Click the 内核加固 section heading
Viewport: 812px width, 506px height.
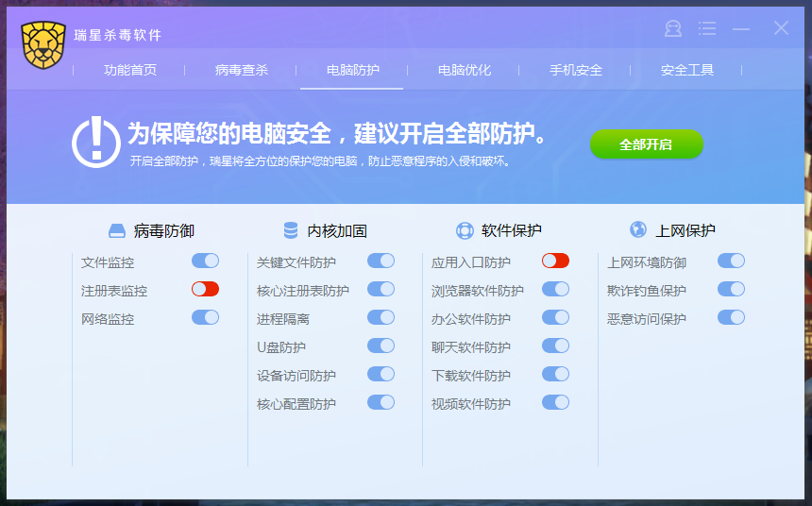coord(337,231)
